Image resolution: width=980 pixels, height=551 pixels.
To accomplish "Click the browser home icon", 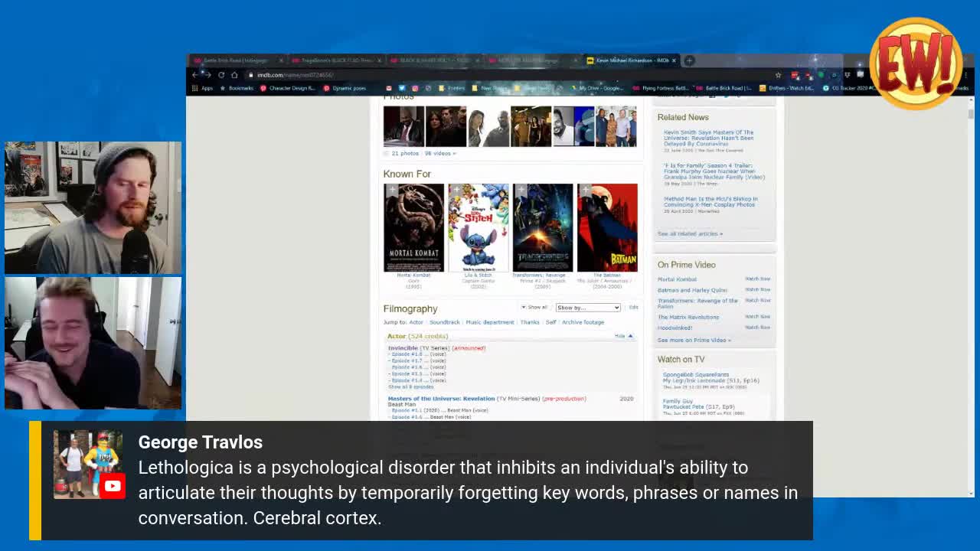I will pyautogui.click(x=234, y=75).
